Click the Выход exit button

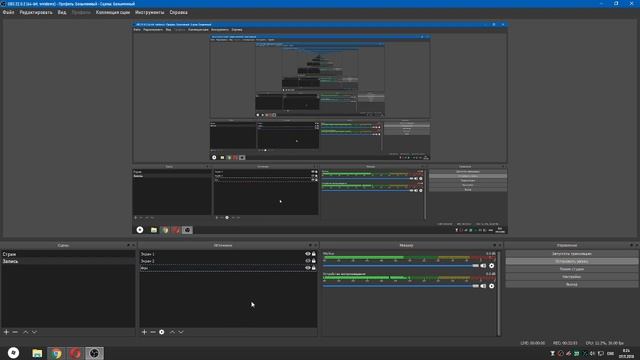coord(571,284)
